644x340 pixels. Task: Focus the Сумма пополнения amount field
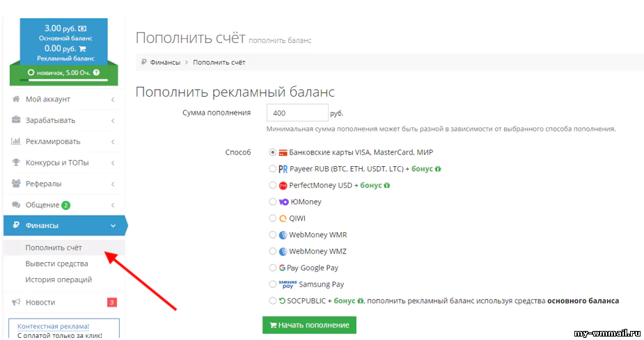(297, 113)
